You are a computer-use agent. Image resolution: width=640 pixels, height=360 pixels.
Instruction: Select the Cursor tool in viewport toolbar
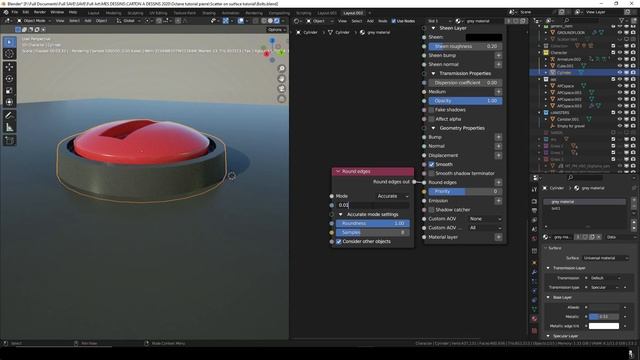(9, 54)
